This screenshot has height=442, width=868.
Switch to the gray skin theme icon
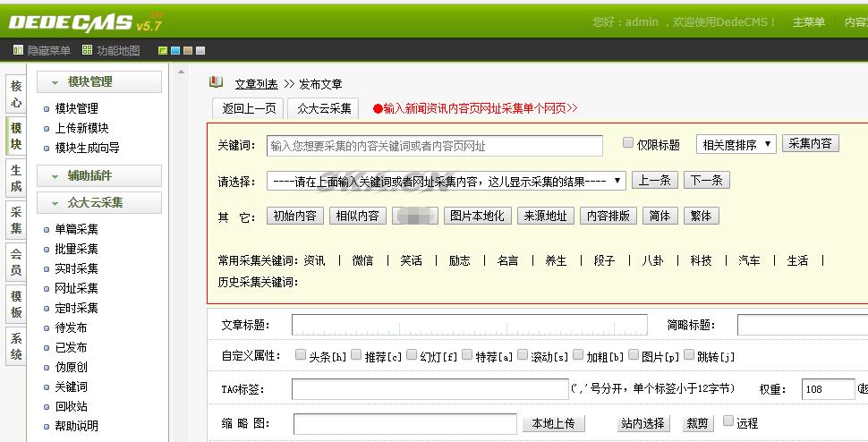[x=200, y=51]
